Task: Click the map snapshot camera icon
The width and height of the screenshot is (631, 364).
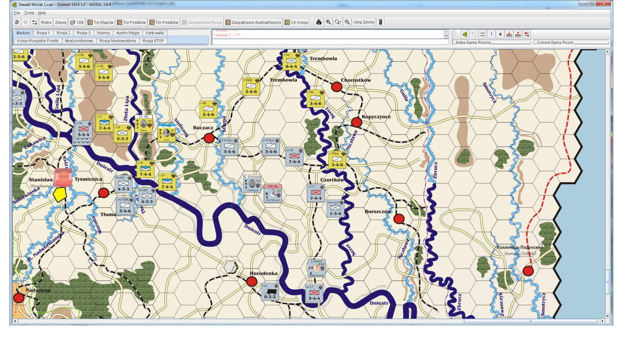Action: coord(319,22)
